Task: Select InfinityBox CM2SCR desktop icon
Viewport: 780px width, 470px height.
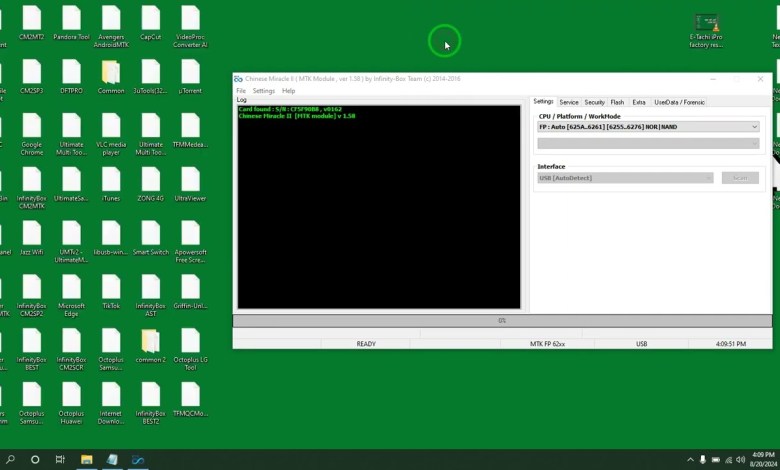Action: (71, 350)
